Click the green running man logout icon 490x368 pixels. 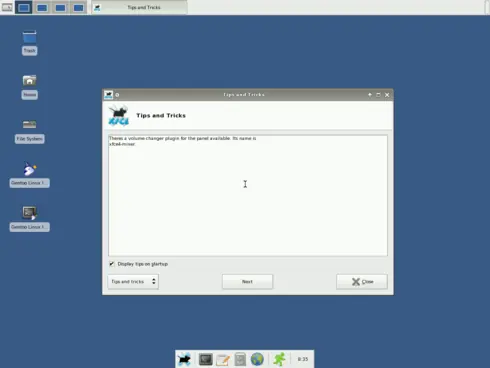pyautogui.click(x=279, y=359)
